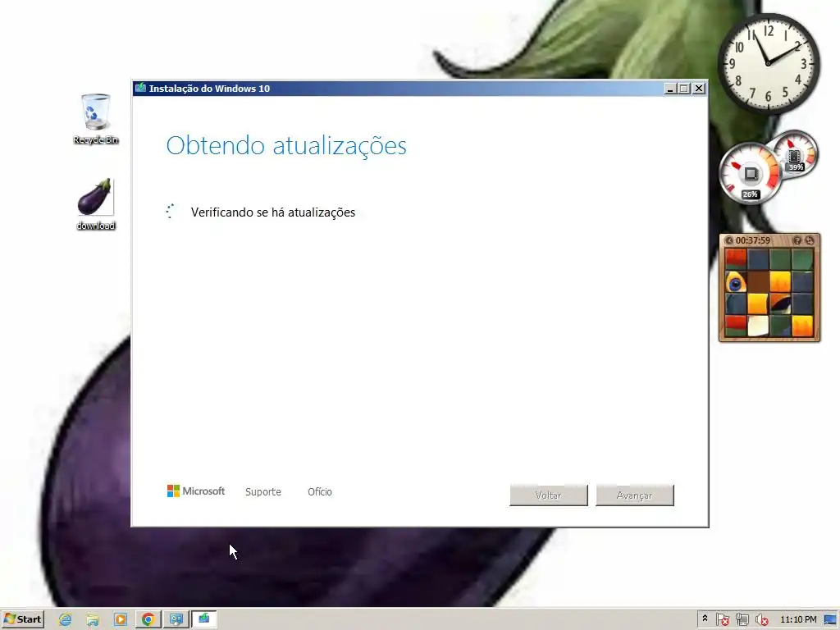The image size is (840, 630).
Task: Activate Windows 10 setup taskbar button
Action: [x=204, y=619]
